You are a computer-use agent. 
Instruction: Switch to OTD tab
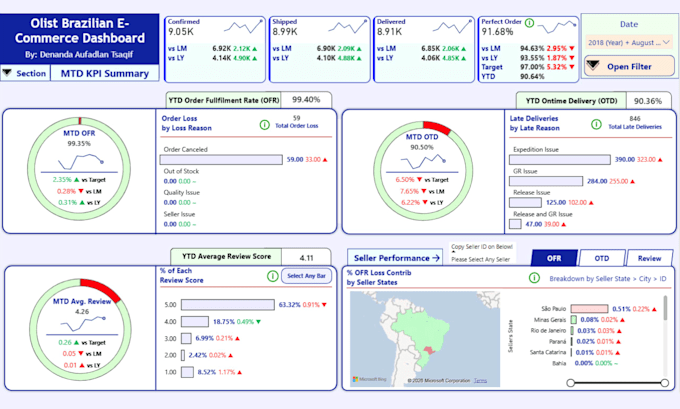click(x=602, y=258)
